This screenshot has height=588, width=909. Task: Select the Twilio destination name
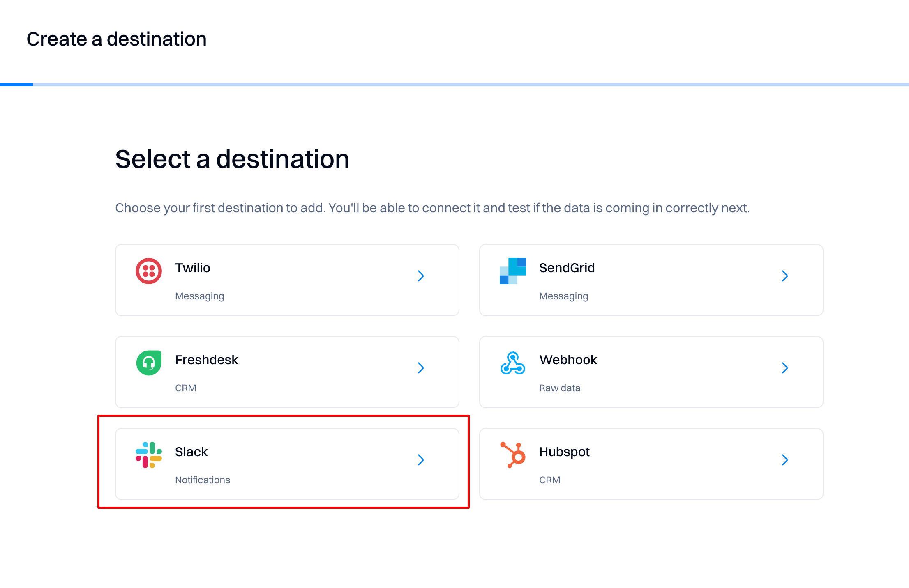192,268
